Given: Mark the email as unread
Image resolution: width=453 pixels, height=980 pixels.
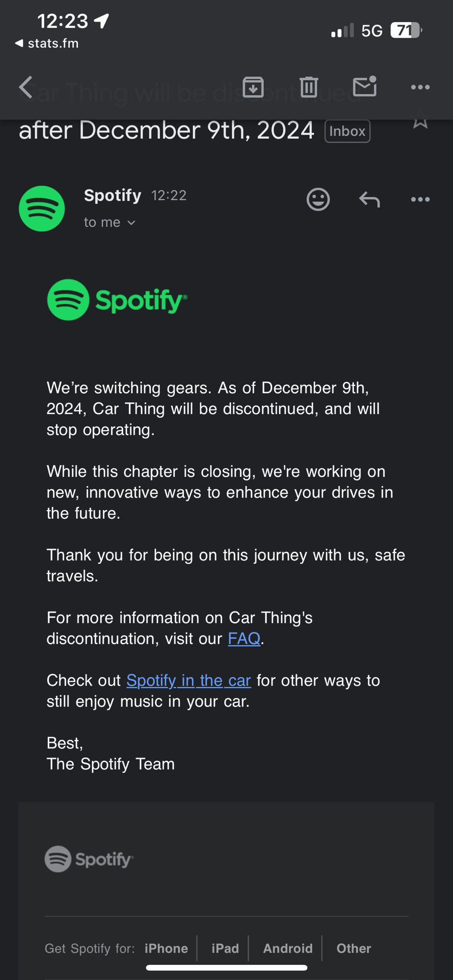Looking at the screenshot, I should [x=364, y=87].
